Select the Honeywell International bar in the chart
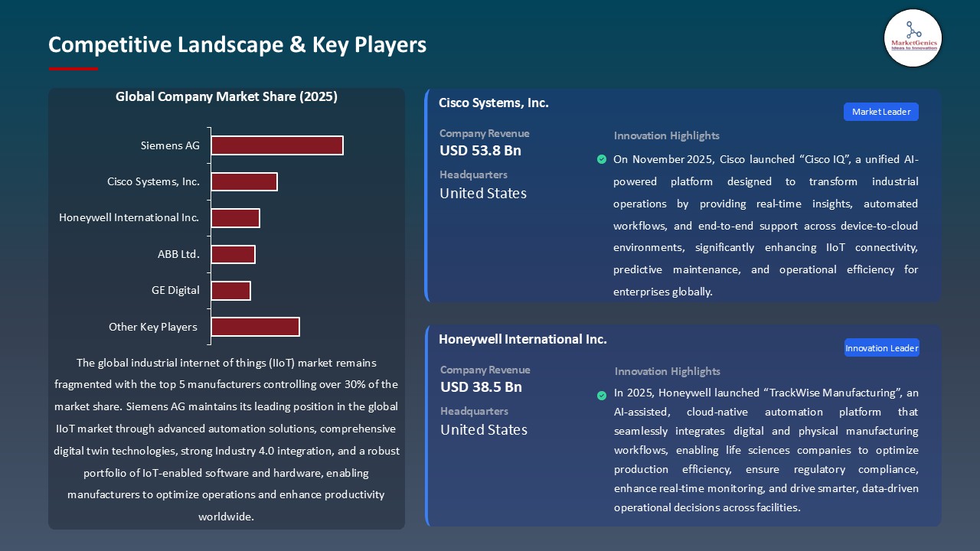Image resolution: width=980 pixels, height=551 pixels. (x=236, y=217)
